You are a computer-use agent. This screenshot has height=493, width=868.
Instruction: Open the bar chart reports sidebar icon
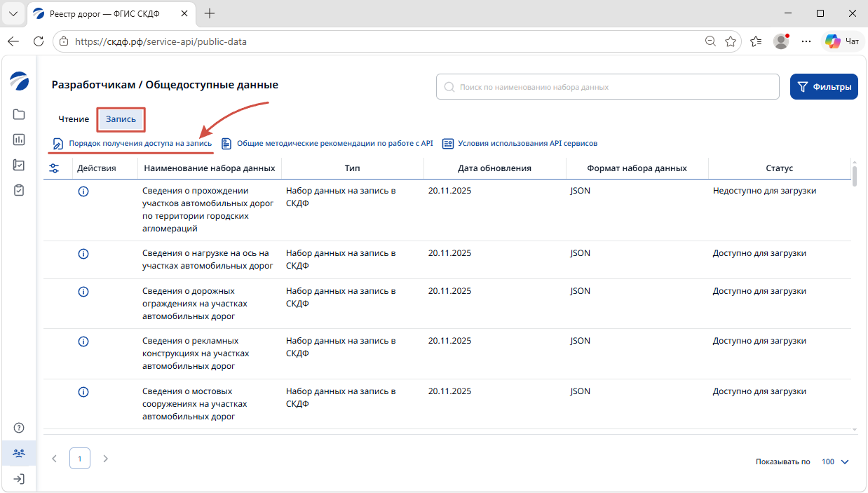19,140
